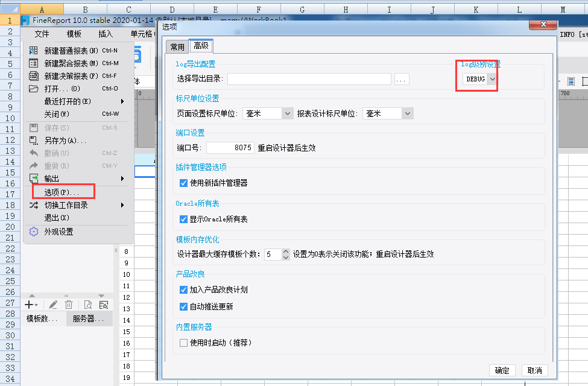Image resolution: width=588 pixels, height=386 pixels.
Task: Expand the 最近打开的 submenu arrow
Action: [122, 101]
